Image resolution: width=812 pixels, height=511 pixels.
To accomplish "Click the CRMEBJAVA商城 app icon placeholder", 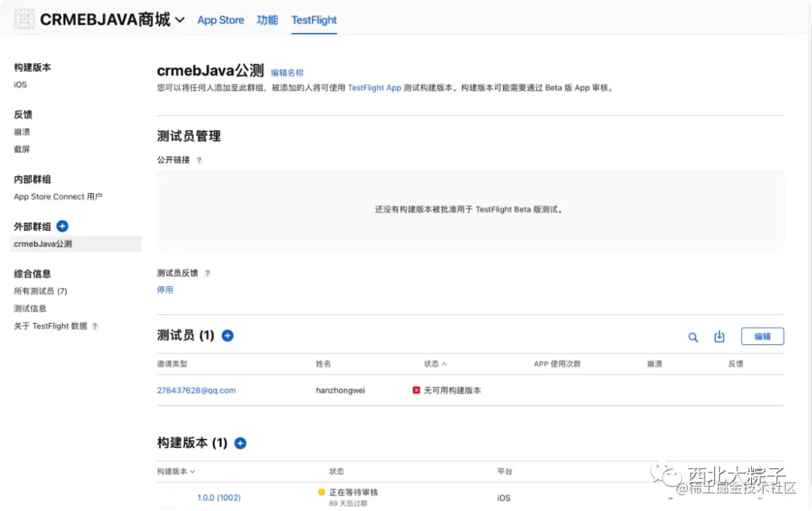I will (24, 19).
